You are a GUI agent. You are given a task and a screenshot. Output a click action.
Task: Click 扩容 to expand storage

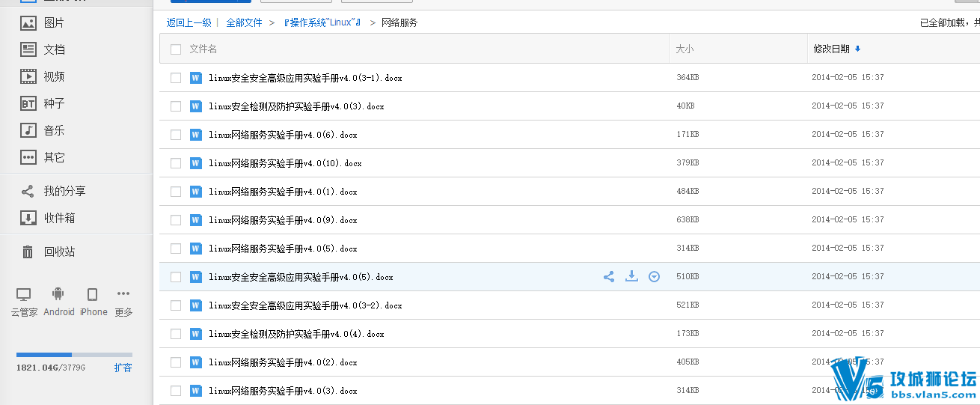(123, 368)
